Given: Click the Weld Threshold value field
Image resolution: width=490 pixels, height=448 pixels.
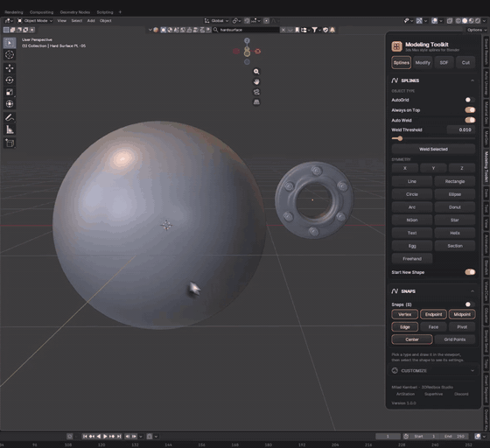Looking at the screenshot, I should coord(461,129).
